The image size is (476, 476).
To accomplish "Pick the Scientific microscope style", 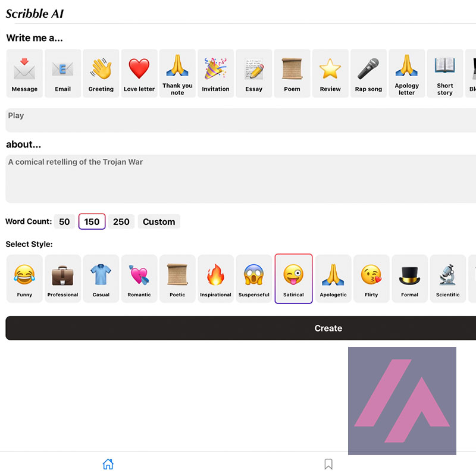I will pyautogui.click(x=447, y=278).
